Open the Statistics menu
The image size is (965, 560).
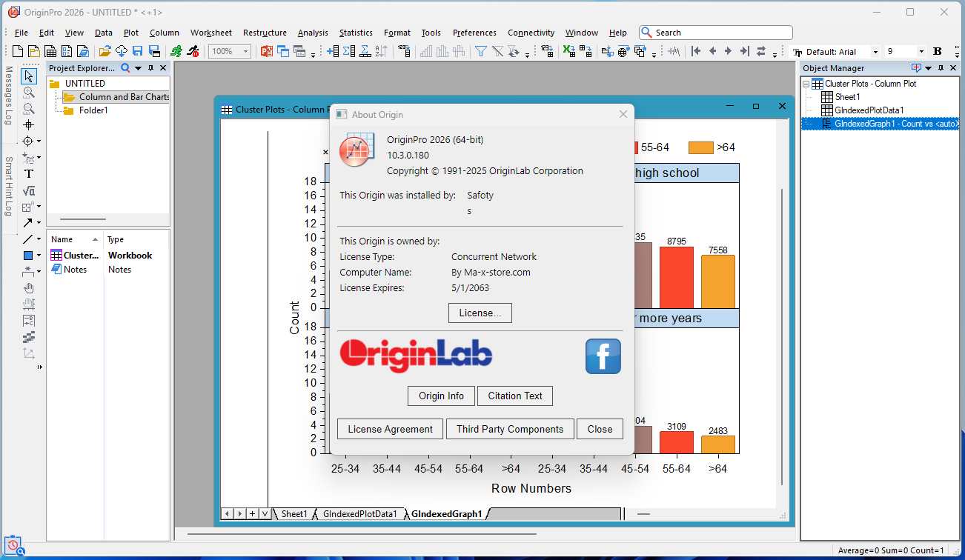pos(356,33)
